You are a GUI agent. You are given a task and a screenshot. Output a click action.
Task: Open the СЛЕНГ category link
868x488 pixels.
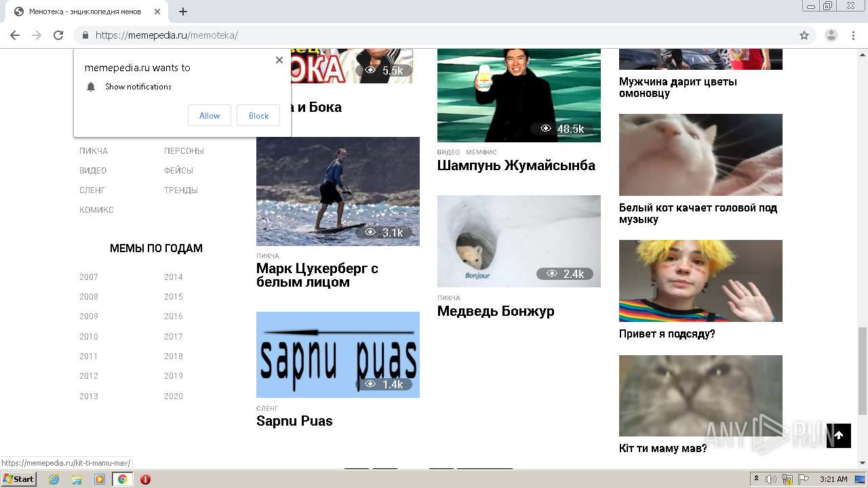coord(92,190)
